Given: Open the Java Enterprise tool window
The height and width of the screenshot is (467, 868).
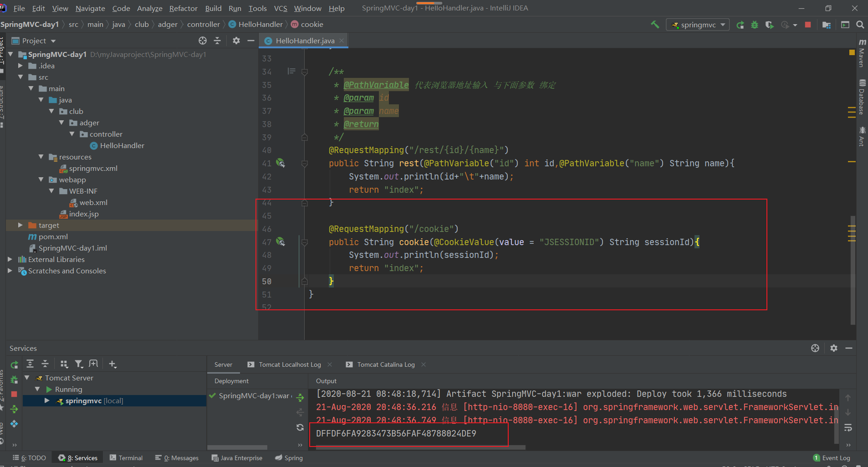Looking at the screenshot, I should (237, 458).
